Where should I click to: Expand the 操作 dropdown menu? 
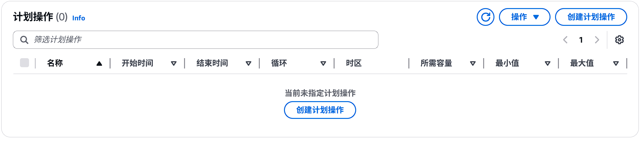[x=524, y=17]
